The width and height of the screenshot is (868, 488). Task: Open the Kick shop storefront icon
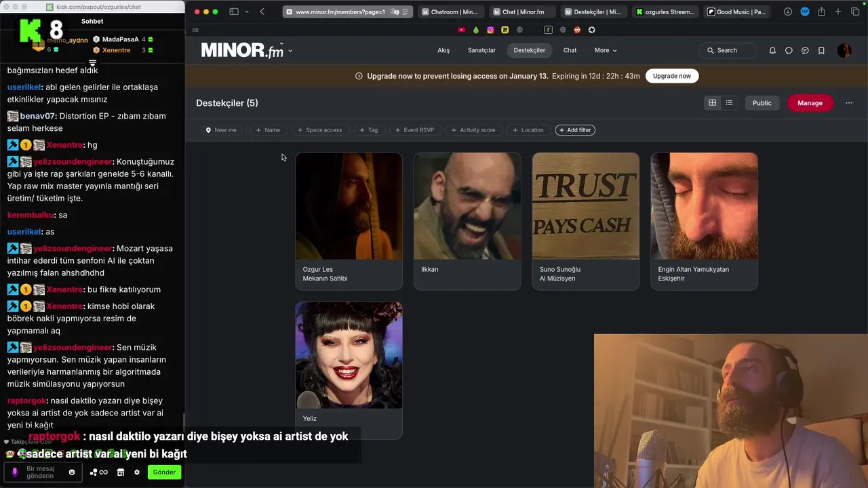click(x=121, y=472)
